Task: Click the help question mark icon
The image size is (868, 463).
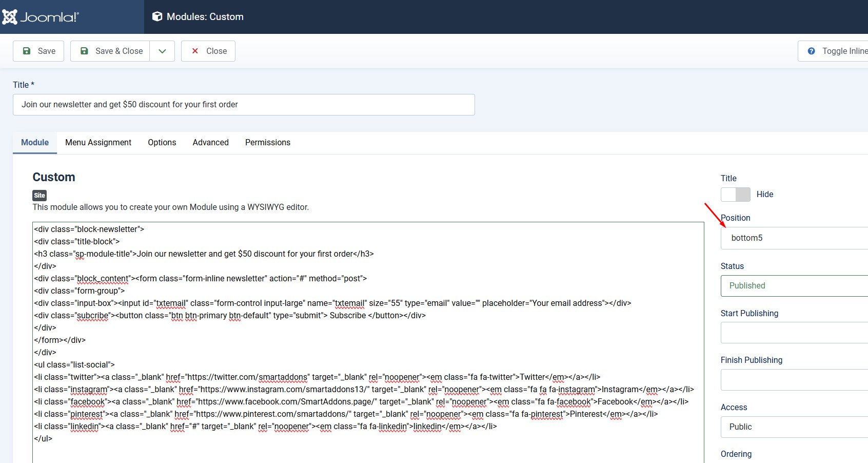Action: pyautogui.click(x=811, y=51)
